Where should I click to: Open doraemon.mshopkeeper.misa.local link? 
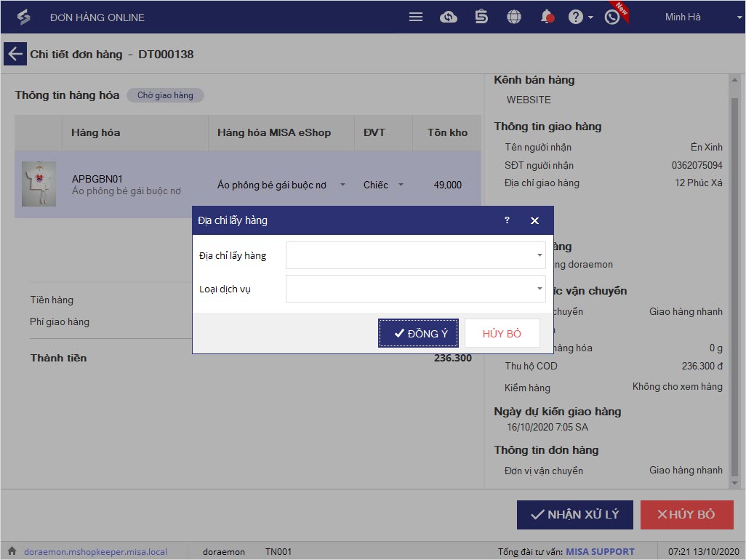click(x=96, y=551)
